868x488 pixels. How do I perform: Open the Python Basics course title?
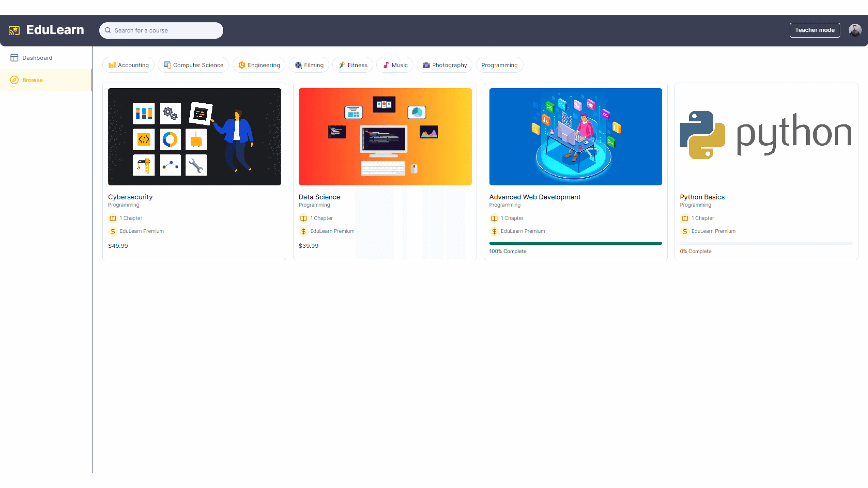click(x=702, y=197)
